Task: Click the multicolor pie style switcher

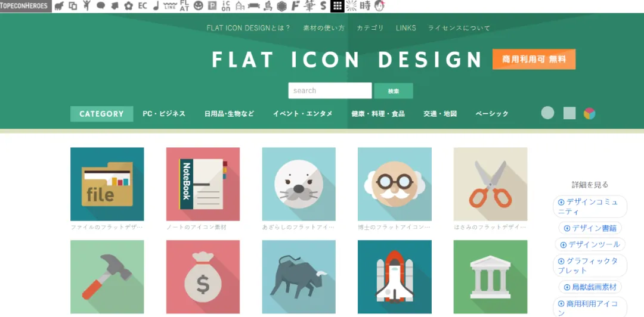Action: click(589, 113)
